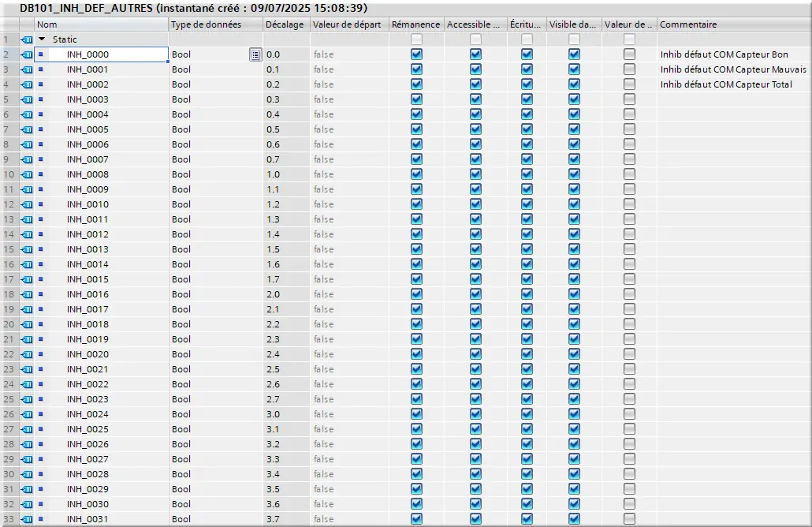Click the Commentaire column header
812x527 pixels.
(x=734, y=24)
